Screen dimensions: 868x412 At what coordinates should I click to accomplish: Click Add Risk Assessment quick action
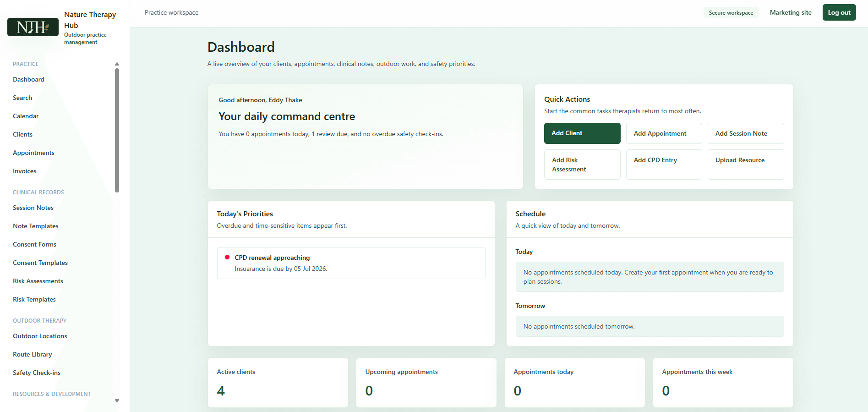pyautogui.click(x=582, y=165)
